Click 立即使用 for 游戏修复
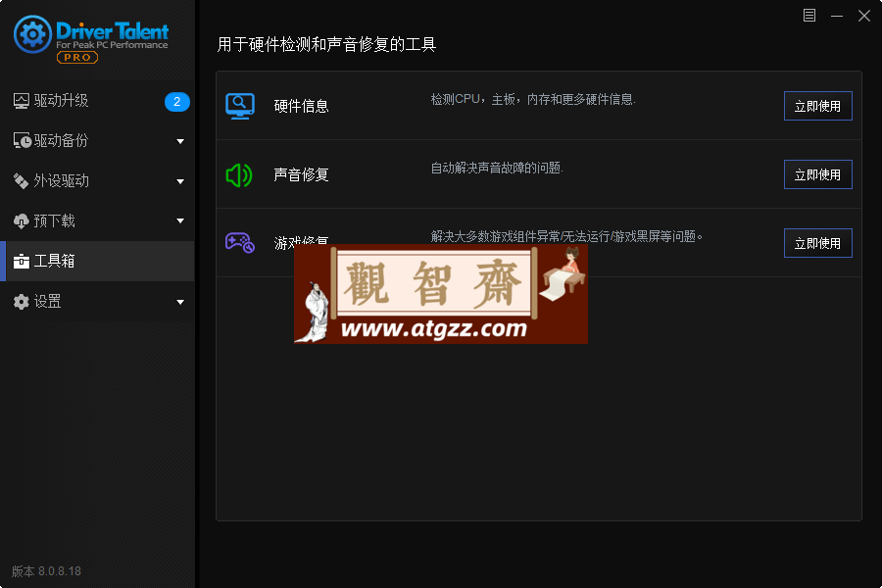Screen dimensions: 882x588 point(818,243)
